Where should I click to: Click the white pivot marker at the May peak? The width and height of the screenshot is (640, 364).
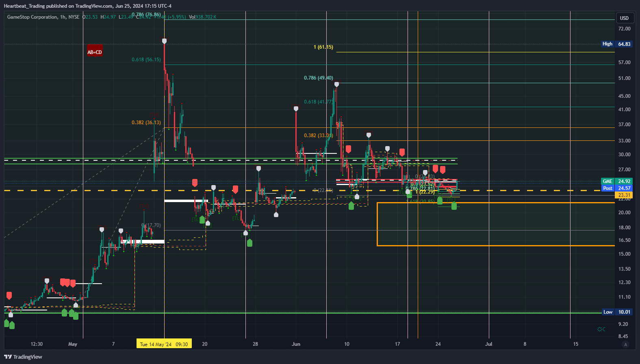[x=164, y=41]
